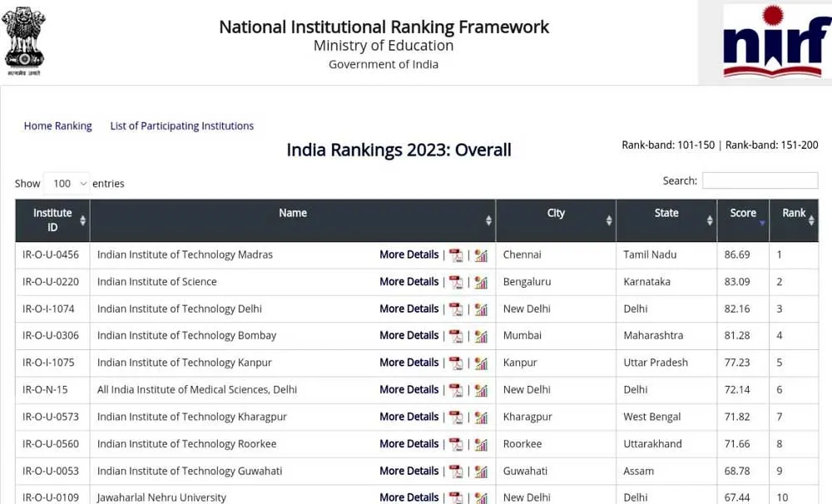Open chart icon for AIIMS Delhi row
This screenshot has width=832, height=504.
pos(481,390)
